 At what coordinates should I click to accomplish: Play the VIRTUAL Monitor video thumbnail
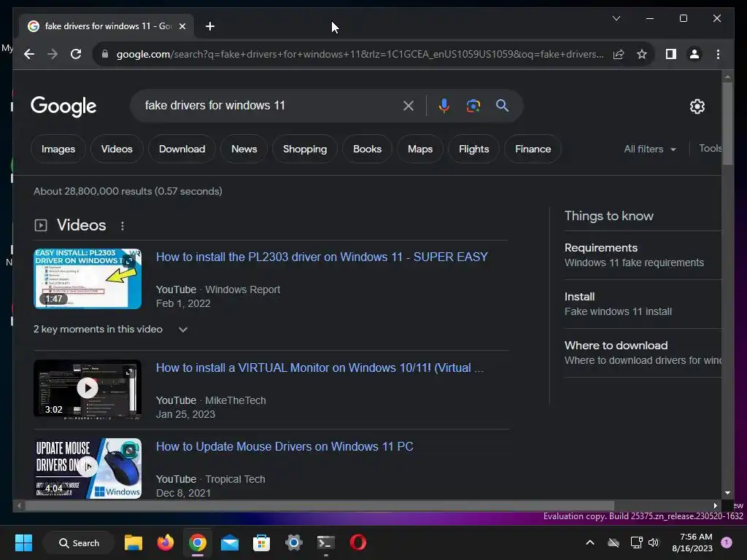pos(88,389)
